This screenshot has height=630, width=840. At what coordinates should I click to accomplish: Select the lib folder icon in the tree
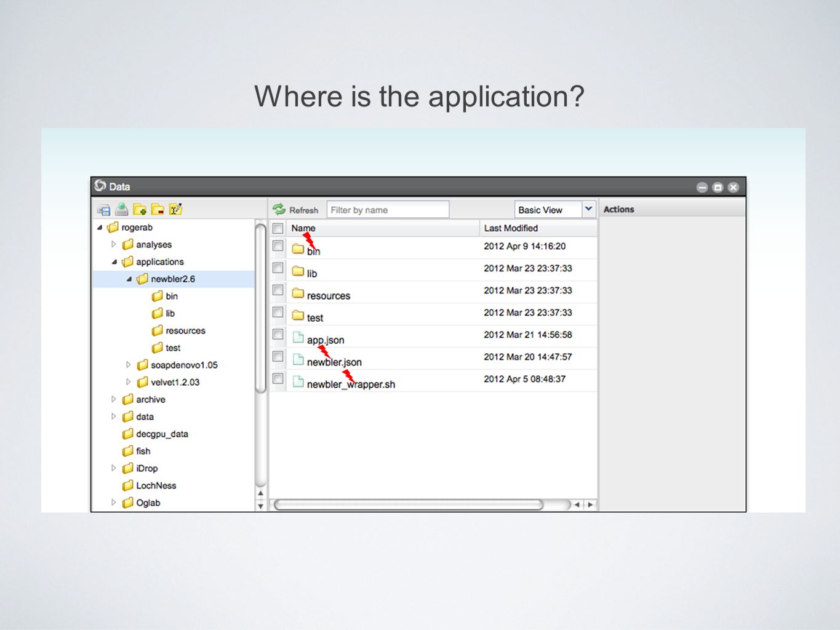coord(157,314)
